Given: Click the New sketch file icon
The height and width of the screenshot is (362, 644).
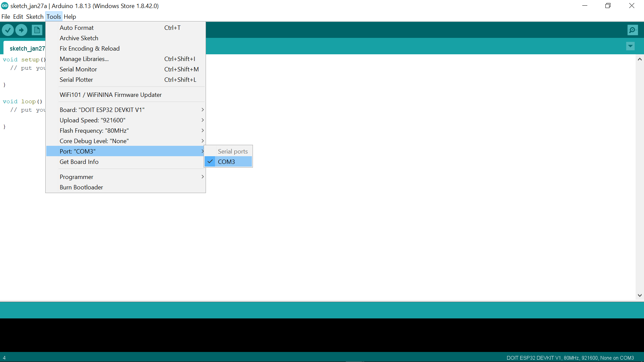Looking at the screenshot, I should [37, 30].
